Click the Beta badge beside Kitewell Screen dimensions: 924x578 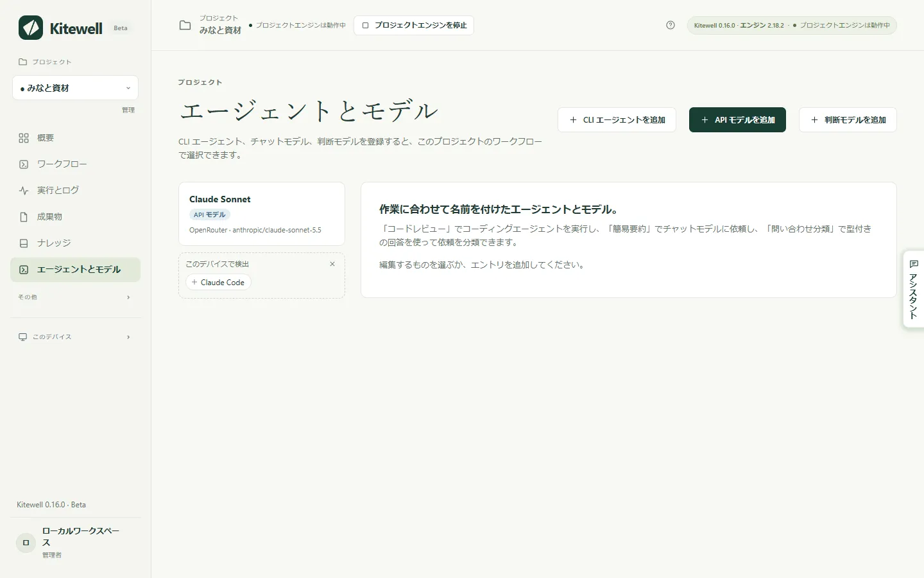pos(121,28)
